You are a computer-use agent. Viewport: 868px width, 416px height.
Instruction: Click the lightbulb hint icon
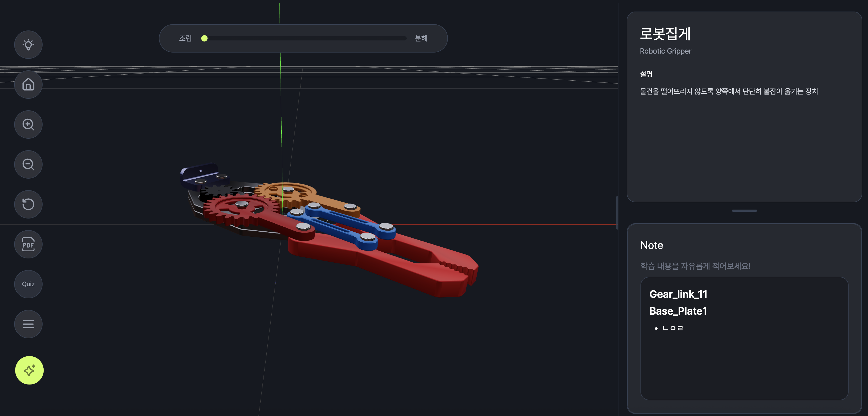coord(28,44)
